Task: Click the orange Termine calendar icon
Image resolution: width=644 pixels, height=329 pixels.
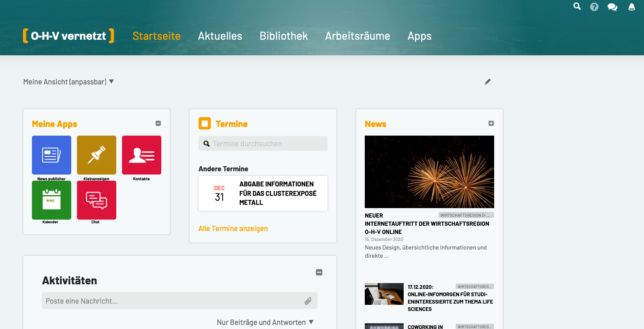Action: [x=205, y=123]
